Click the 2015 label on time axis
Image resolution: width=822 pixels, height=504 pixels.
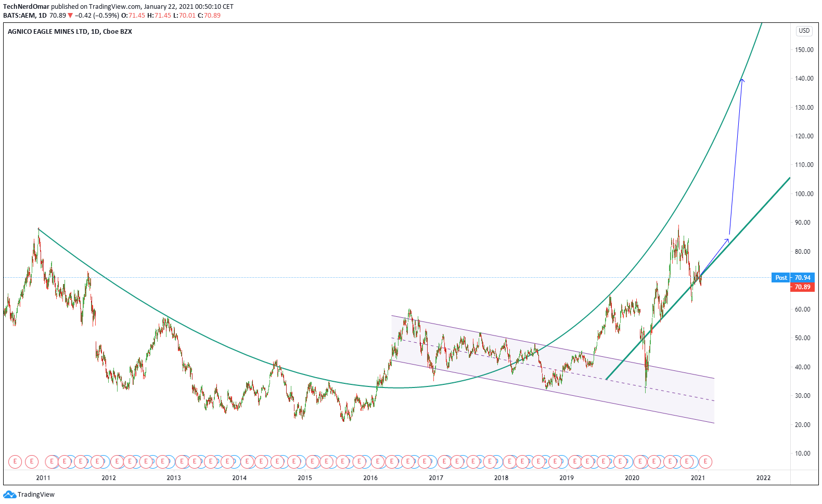(305, 478)
